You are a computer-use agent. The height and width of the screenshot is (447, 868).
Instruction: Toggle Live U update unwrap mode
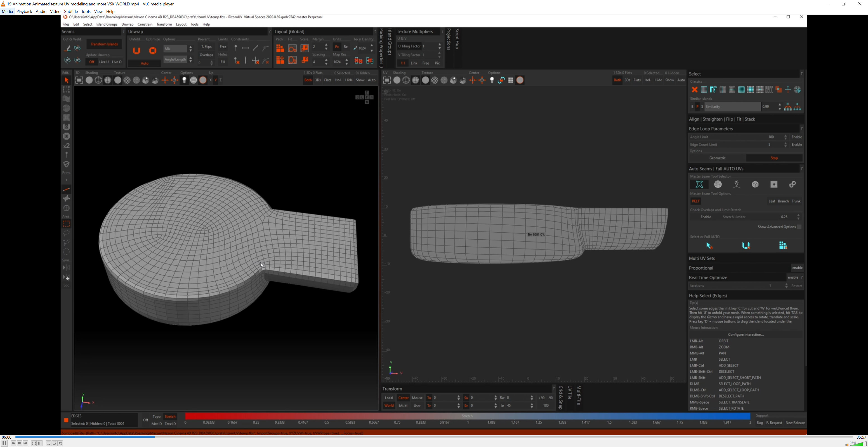coord(104,62)
